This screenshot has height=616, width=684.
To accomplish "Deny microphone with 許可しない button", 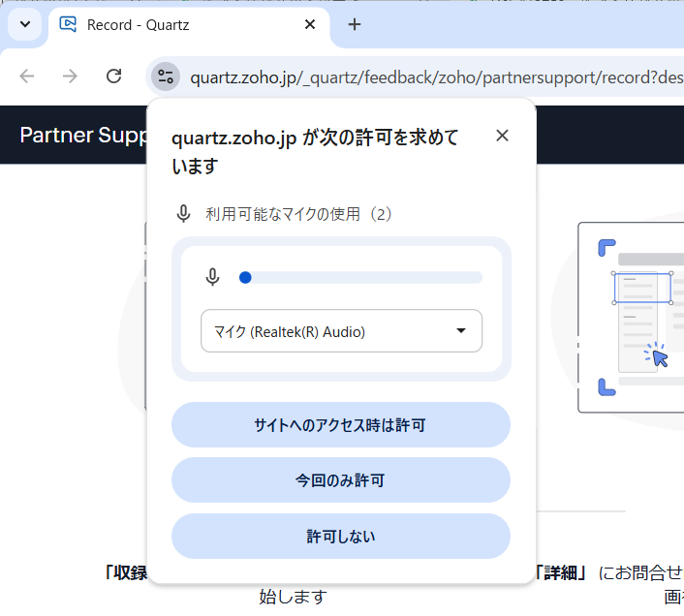I will click(340, 537).
